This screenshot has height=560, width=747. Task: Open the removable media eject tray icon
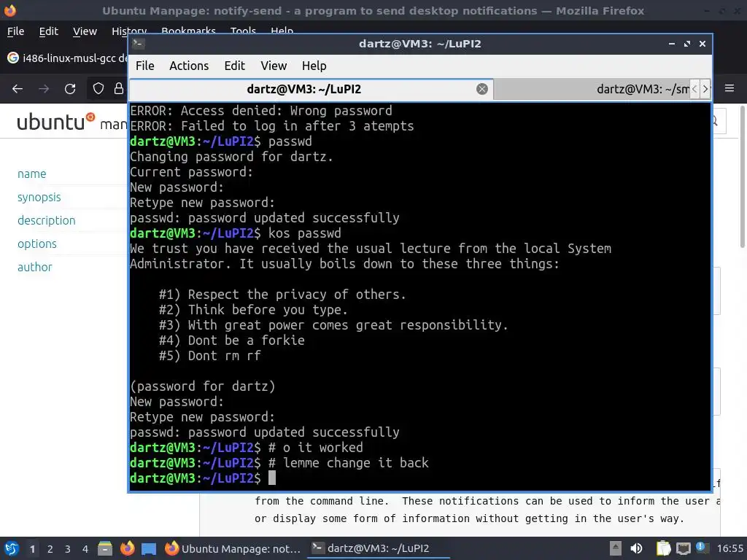616,548
